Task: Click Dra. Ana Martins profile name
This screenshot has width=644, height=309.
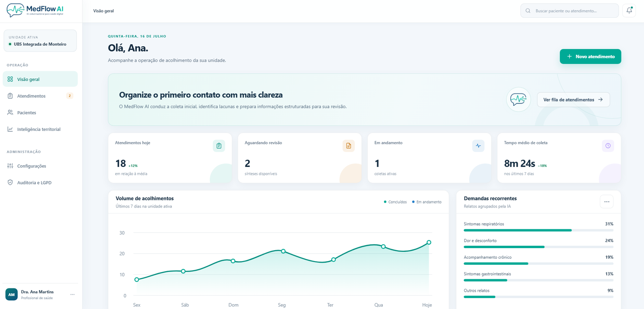Action: (37, 292)
